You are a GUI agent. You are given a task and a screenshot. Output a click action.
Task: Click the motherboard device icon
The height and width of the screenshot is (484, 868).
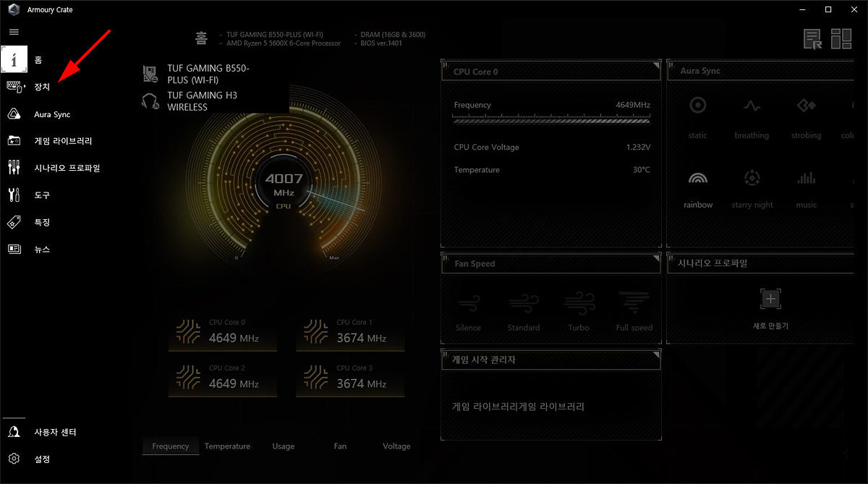[x=150, y=74]
